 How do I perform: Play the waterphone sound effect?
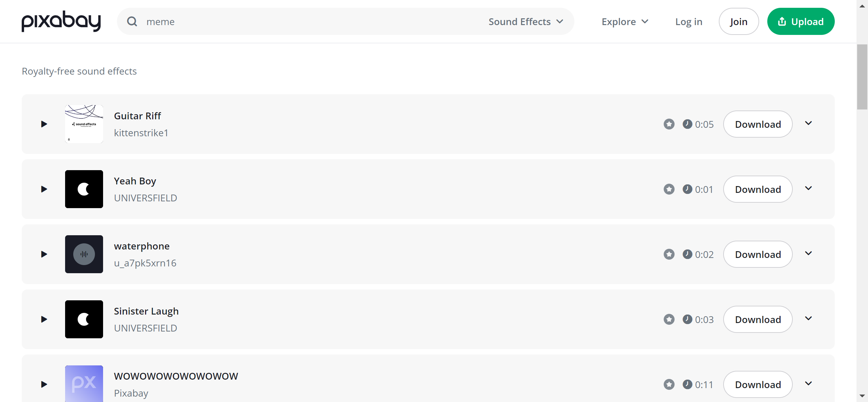point(44,254)
